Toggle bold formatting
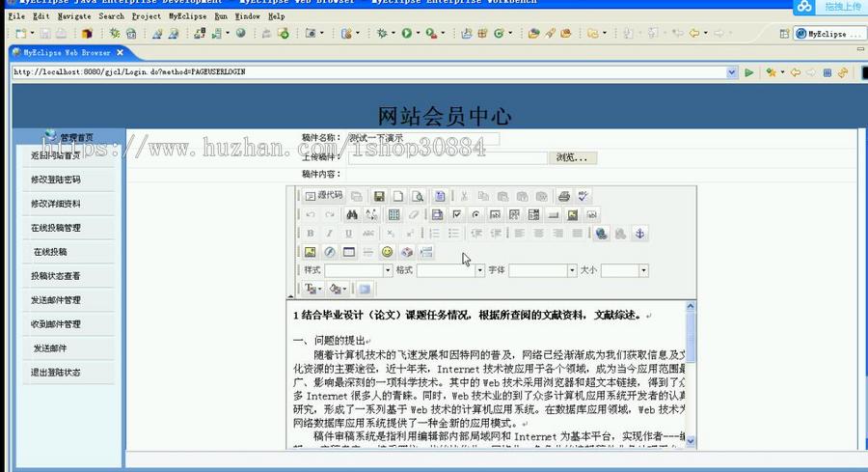The width and height of the screenshot is (868, 472). (310, 234)
